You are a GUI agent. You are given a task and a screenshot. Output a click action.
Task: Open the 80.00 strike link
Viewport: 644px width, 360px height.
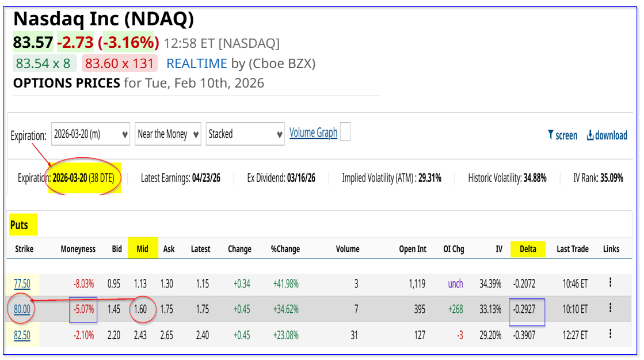coord(22,309)
